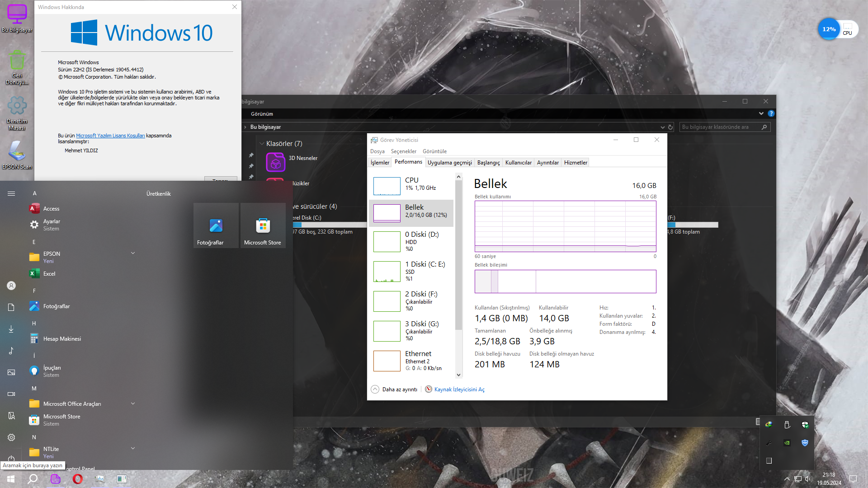Click the CPU 12% desktop widget

click(x=838, y=29)
